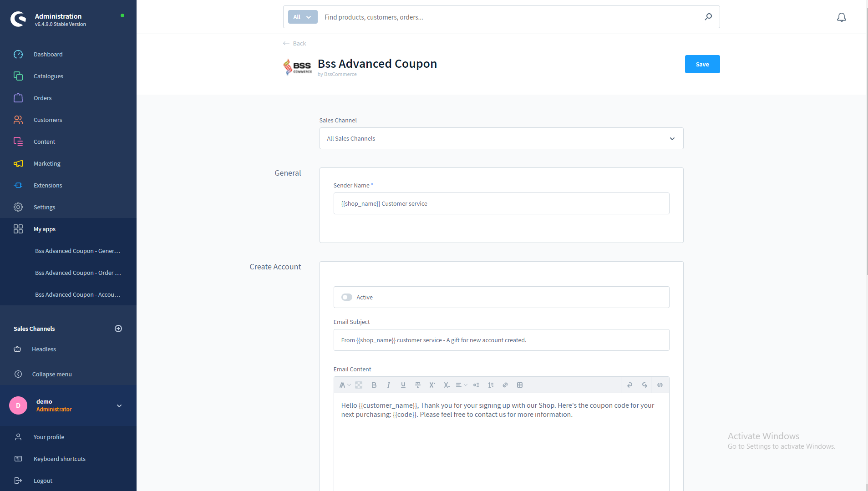Click the Customers people icon
868x491 pixels.
pyautogui.click(x=18, y=120)
